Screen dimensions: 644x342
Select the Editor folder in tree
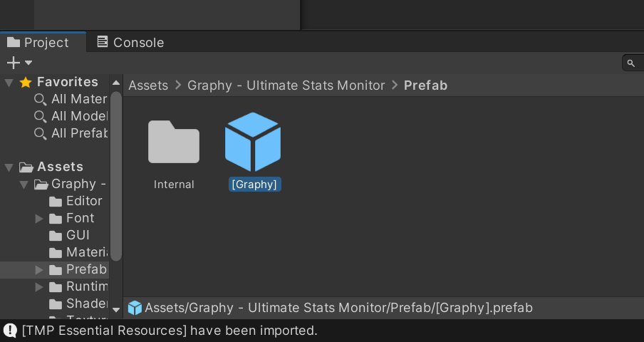coord(83,202)
